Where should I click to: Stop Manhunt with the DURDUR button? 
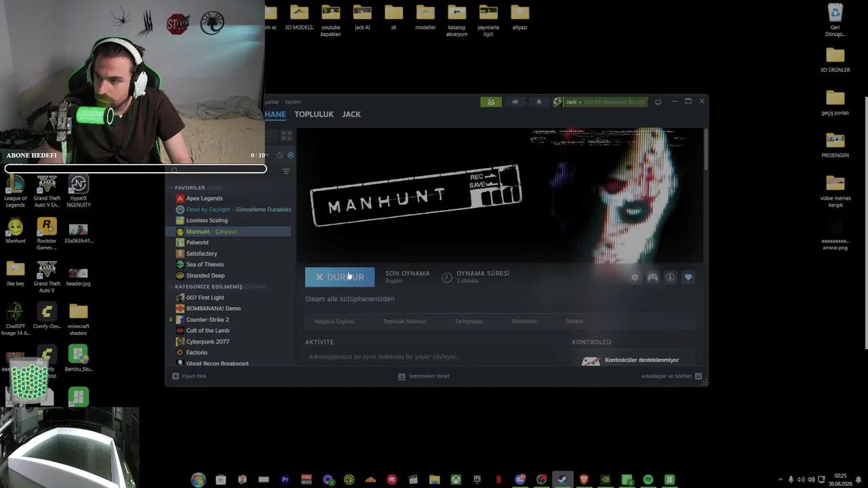coord(340,277)
